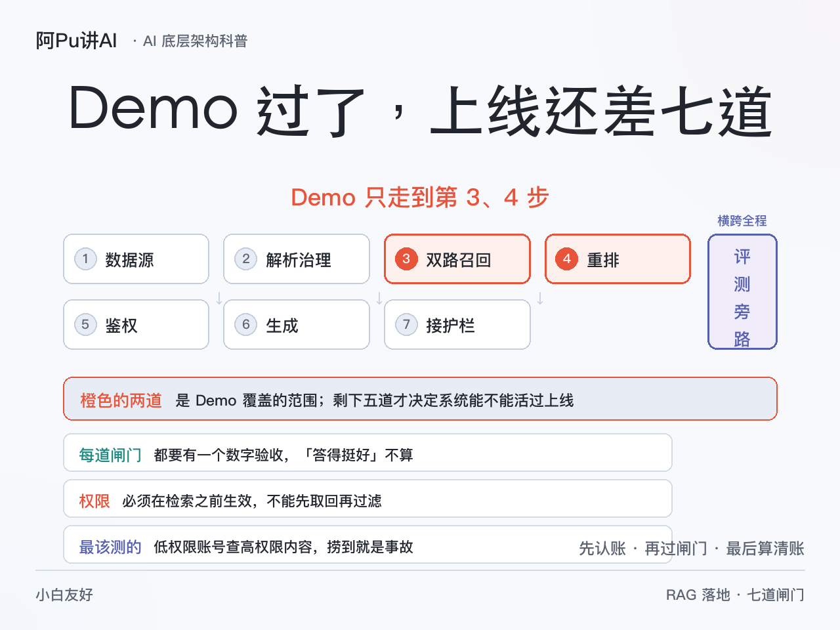The image size is (840, 630).
Task: Click the gray circle numbered 2
Action: pos(246,259)
